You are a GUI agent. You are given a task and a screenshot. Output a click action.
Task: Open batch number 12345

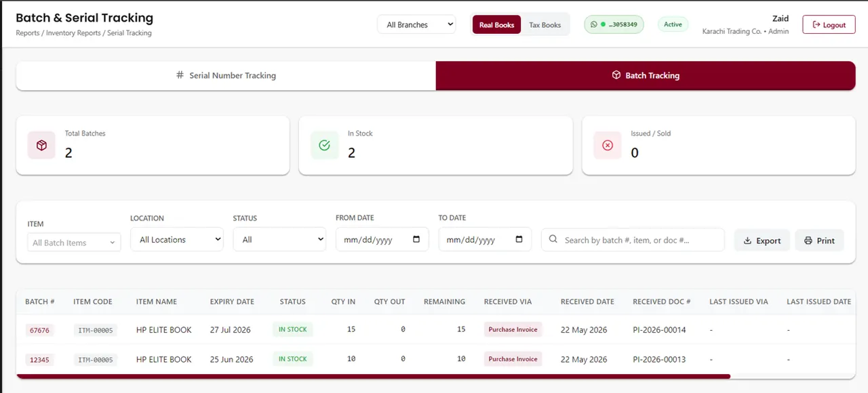pos(38,360)
